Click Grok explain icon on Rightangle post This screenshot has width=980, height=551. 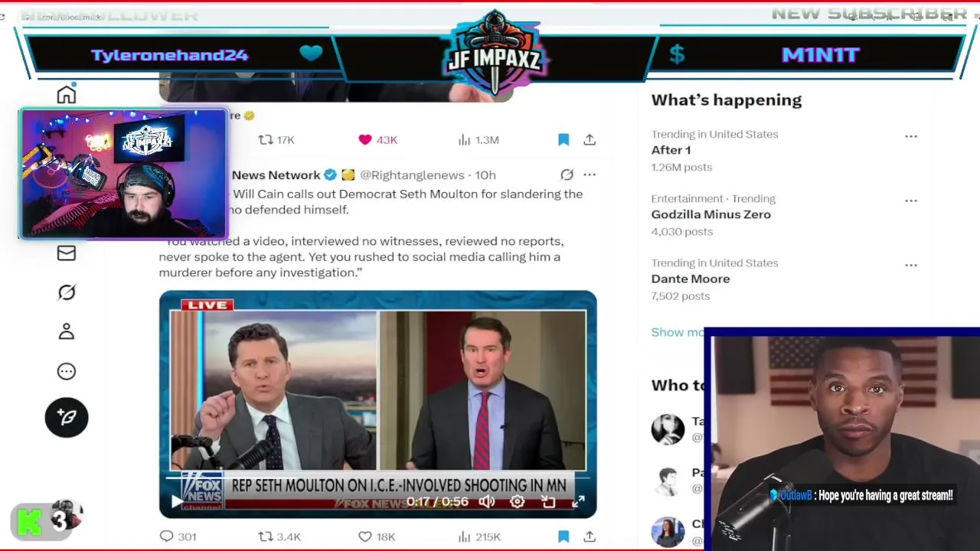[x=567, y=174]
